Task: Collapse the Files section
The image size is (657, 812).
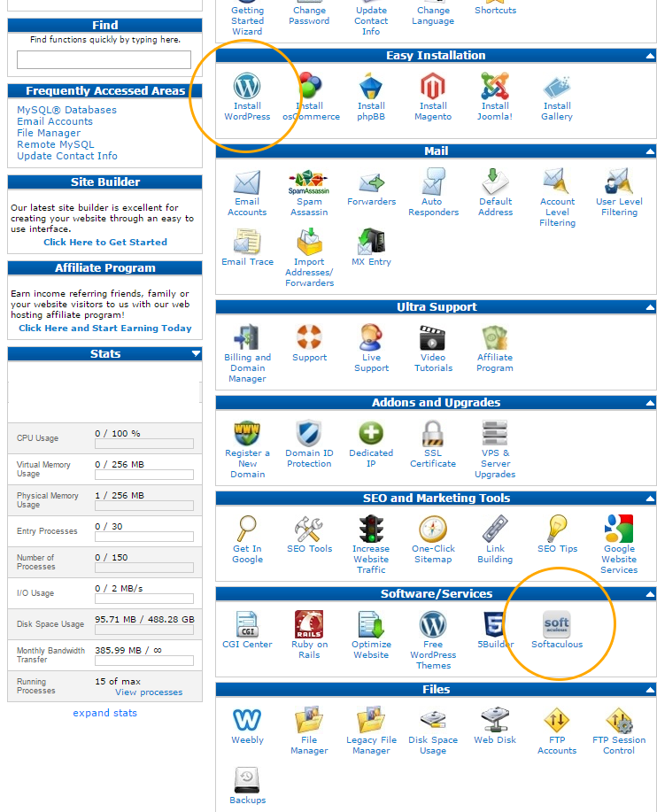Action: 650,691
